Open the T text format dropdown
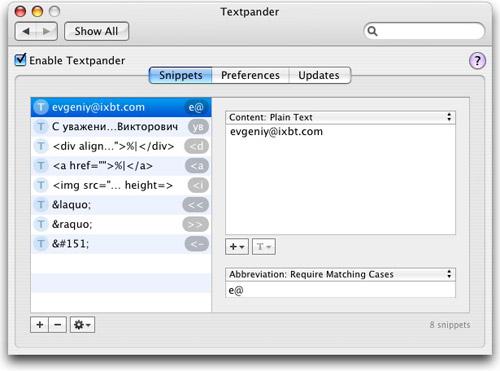500x371 pixels. pos(264,247)
